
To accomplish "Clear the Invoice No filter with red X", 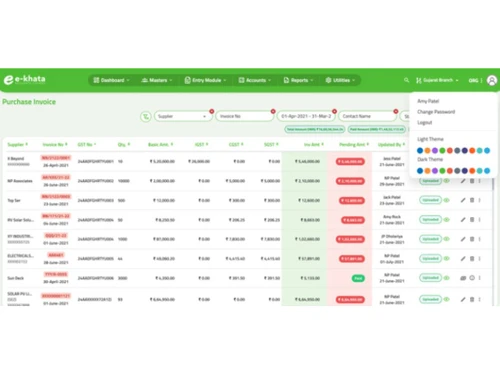I will coord(273,111).
